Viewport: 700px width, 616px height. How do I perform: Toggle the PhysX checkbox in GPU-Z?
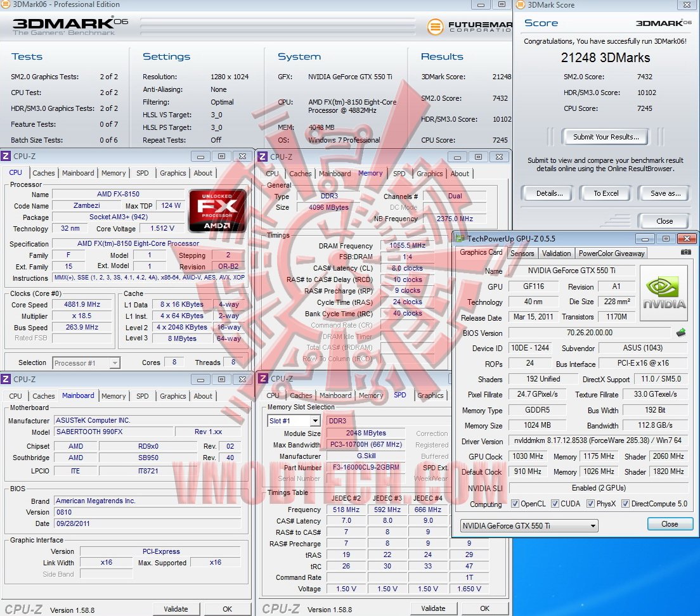click(591, 504)
